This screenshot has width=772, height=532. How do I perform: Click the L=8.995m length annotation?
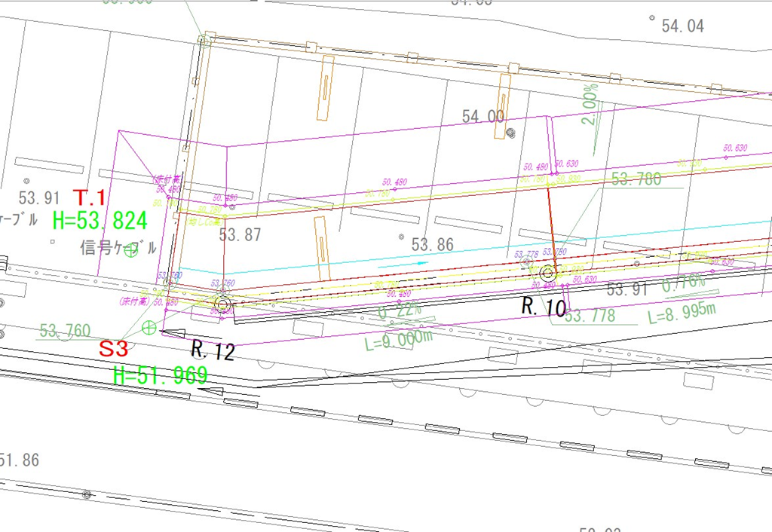(x=682, y=313)
